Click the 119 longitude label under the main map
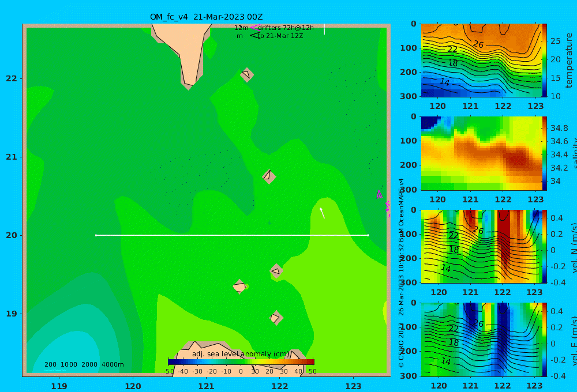The image size is (577, 392). [59, 386]
